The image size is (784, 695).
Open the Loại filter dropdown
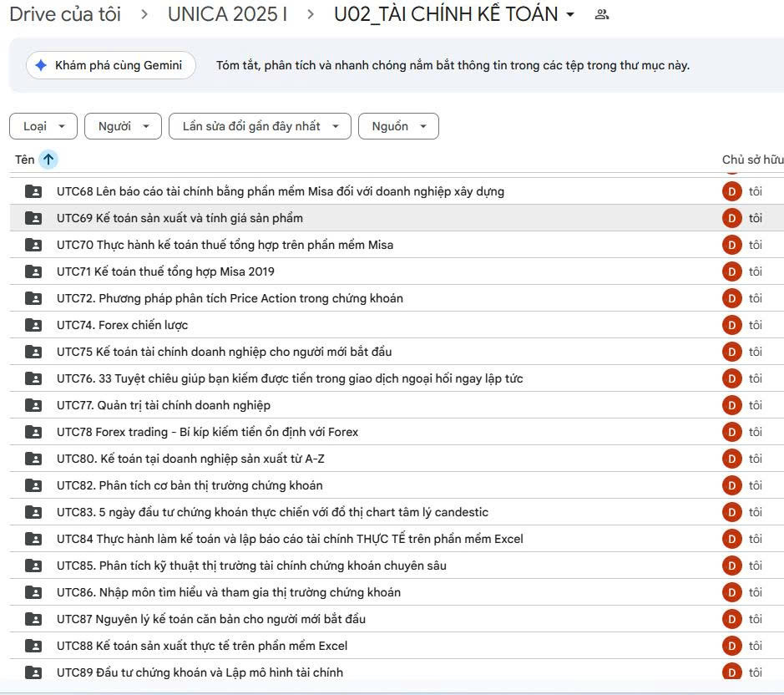(43, 126)
